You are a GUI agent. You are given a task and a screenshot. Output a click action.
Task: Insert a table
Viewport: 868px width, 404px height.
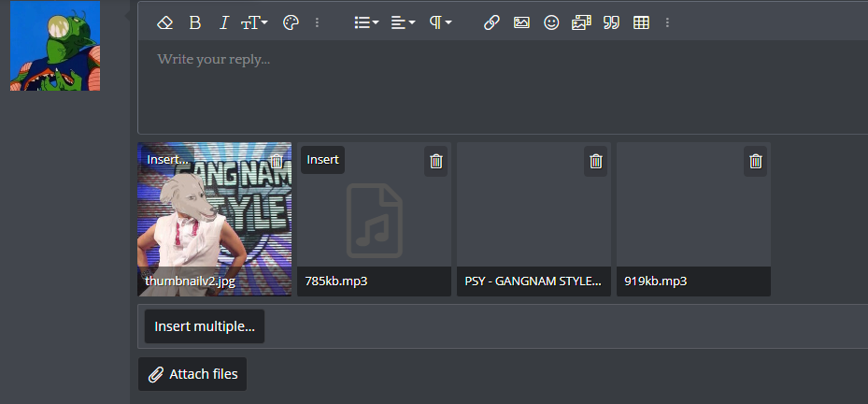(641, 22)
